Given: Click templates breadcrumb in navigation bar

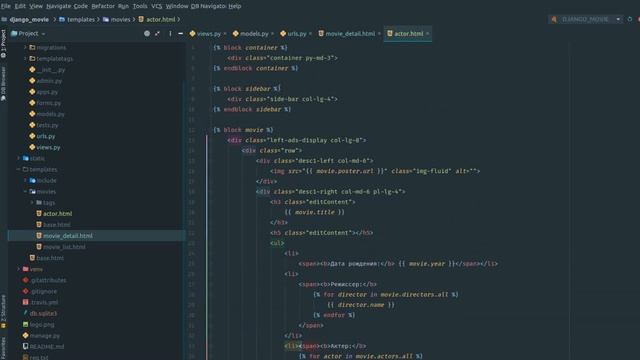Looking at the screenshot, I should (x=80, y=19).
